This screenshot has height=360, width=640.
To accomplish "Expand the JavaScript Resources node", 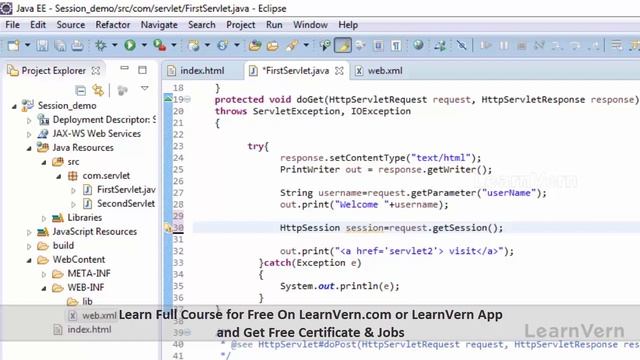I will click(x=29, y=232).
